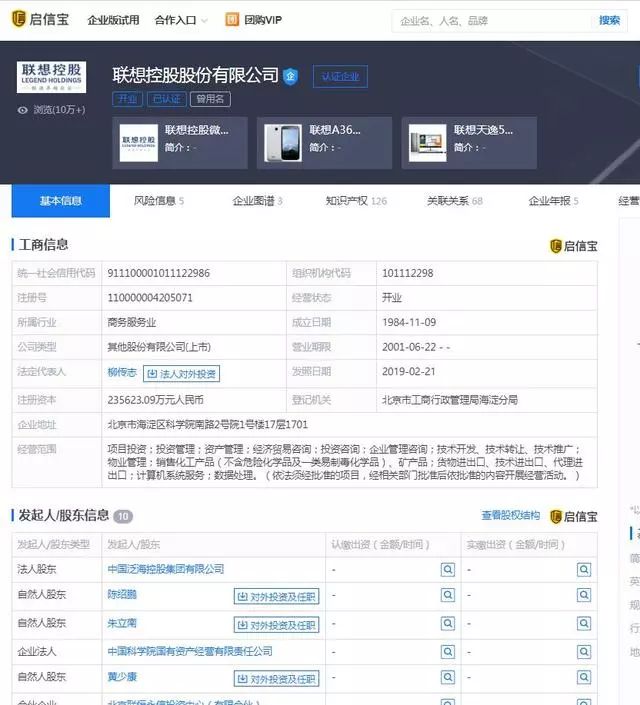Click organization code 101112298

[407, 273]
